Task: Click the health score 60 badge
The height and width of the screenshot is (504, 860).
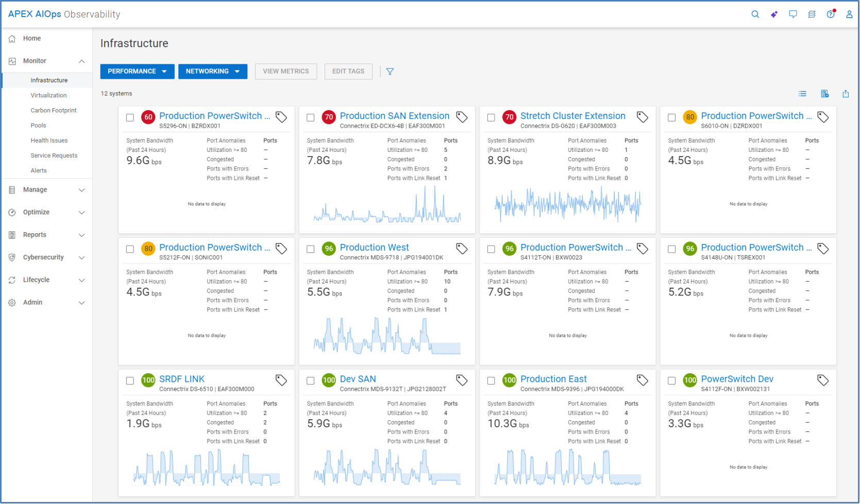Action: point(148,117)
